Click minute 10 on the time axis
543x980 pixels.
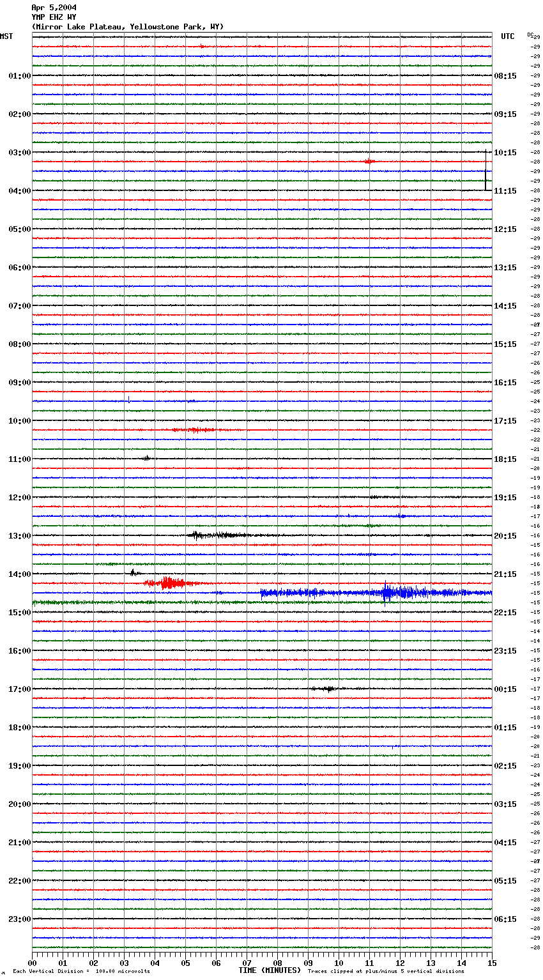coord(339,963)
